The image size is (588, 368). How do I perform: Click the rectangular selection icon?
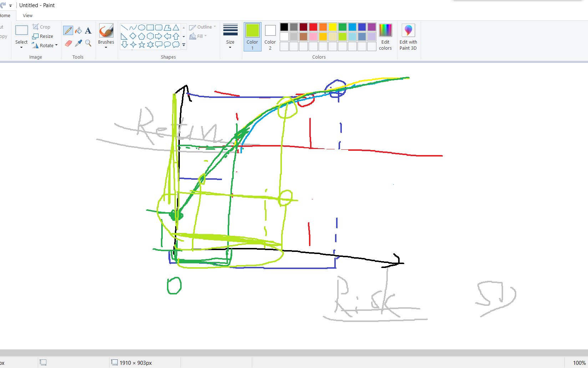21,30
